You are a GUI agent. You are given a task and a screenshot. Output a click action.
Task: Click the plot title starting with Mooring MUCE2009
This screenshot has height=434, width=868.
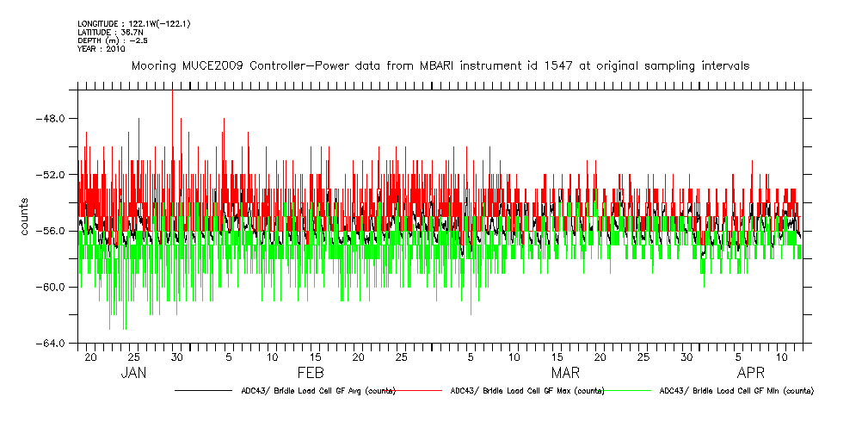coord(440,65)
